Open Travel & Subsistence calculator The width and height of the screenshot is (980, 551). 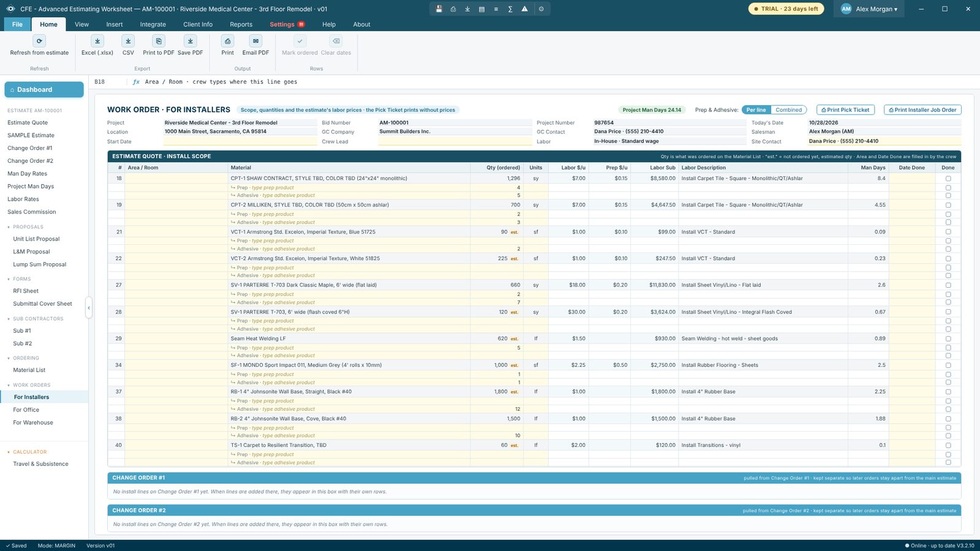point(41,464)
